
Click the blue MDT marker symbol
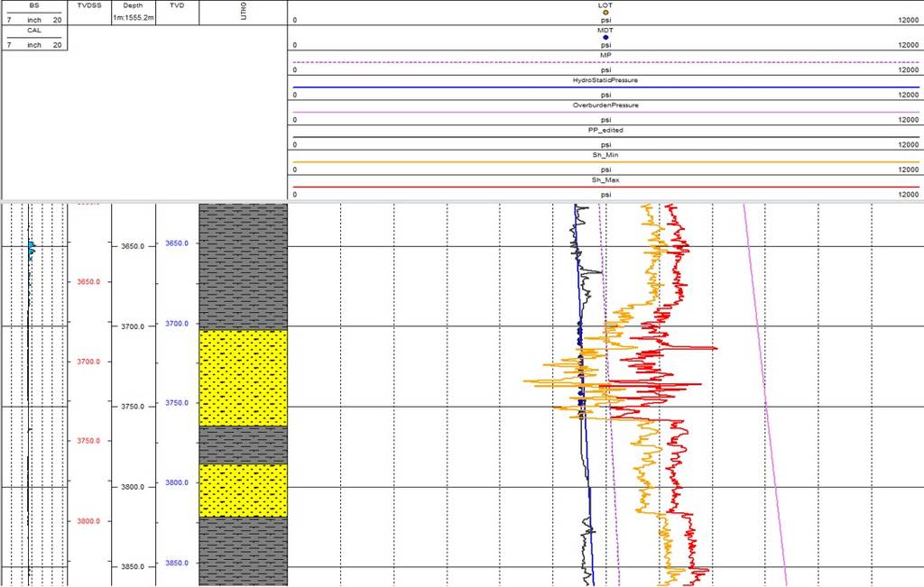click(605, 37)
